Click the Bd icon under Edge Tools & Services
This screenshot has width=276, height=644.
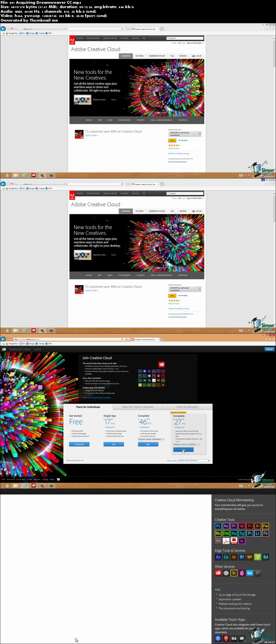coord(265,557)
